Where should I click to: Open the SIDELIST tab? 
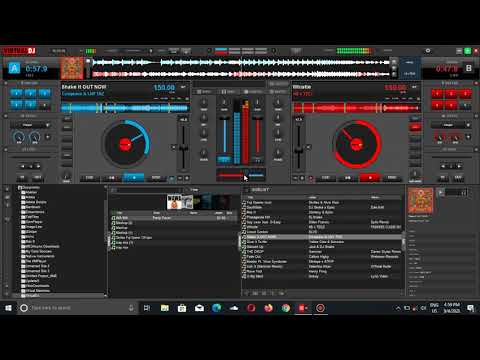[x=260, y=190]
